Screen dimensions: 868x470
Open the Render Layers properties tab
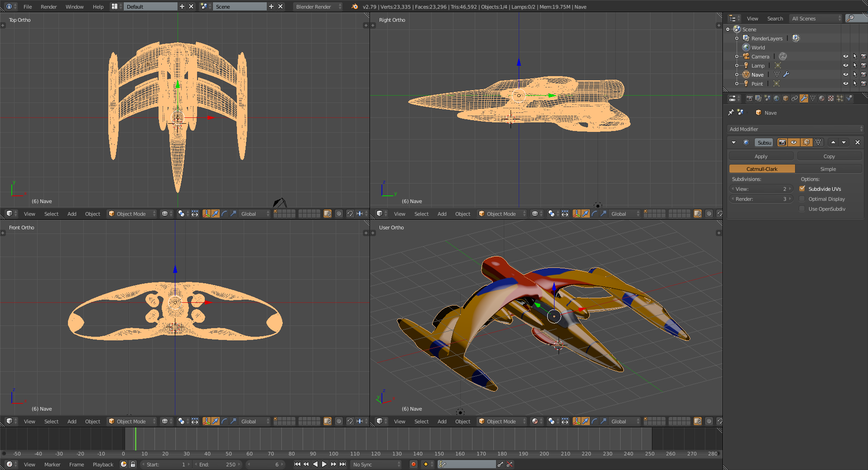pos(758,98)
